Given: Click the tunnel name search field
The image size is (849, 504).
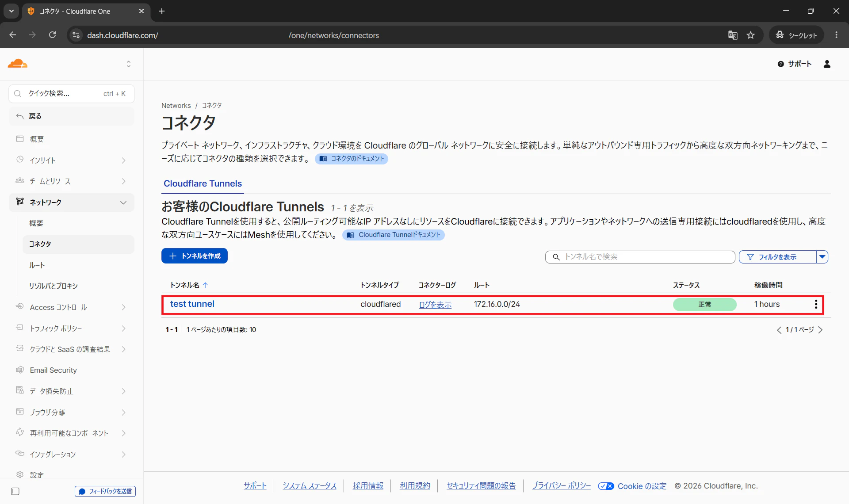Looking at the screenshot, I should (640, 257).
